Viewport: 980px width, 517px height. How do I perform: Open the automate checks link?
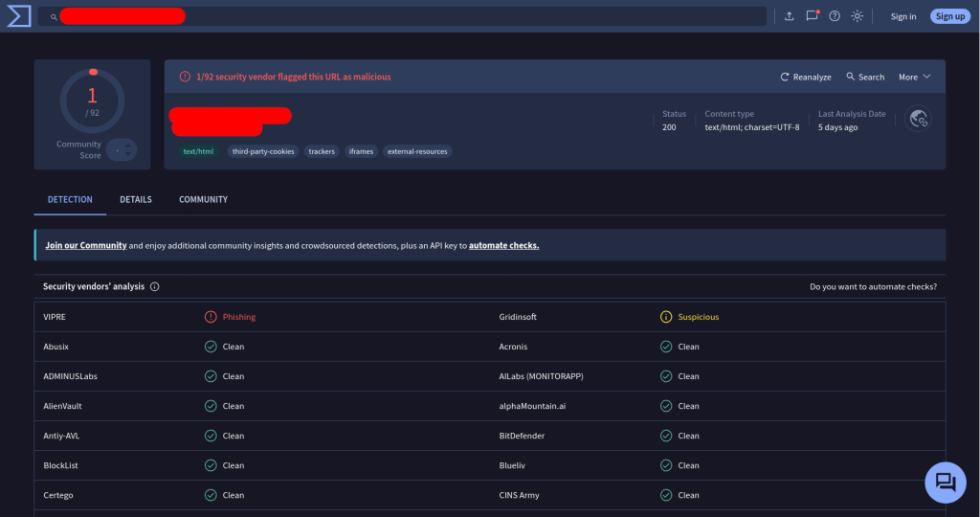point(503,246)
